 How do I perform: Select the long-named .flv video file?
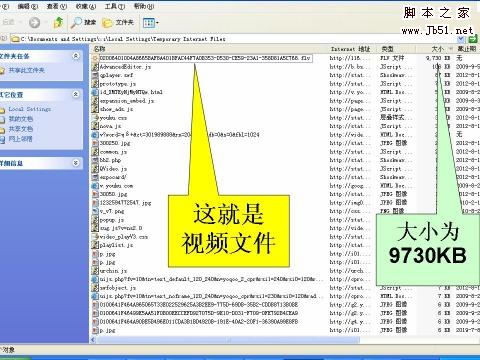(x=205, y=58)
